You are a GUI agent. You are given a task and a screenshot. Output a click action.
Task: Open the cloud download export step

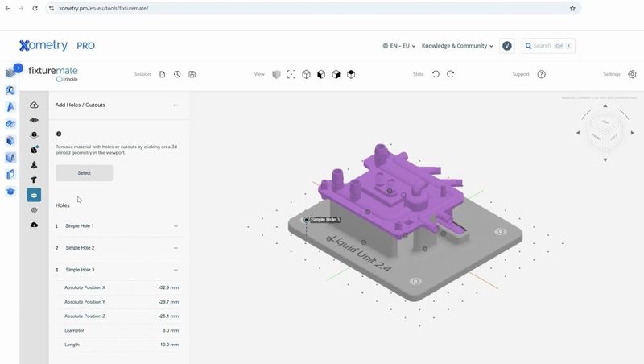pyautogui.click(x=34, y=225)
